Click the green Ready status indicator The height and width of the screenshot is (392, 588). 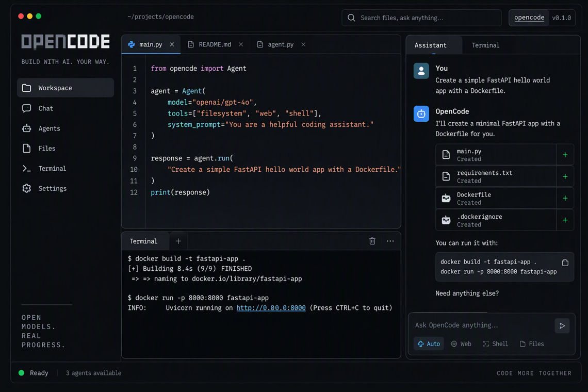click(x=21, y=373)
